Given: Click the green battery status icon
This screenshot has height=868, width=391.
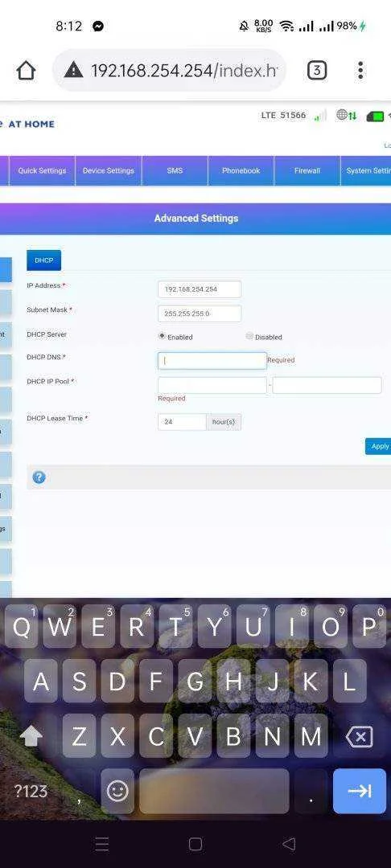Looking at the screenshot, I should pos(375,117).
